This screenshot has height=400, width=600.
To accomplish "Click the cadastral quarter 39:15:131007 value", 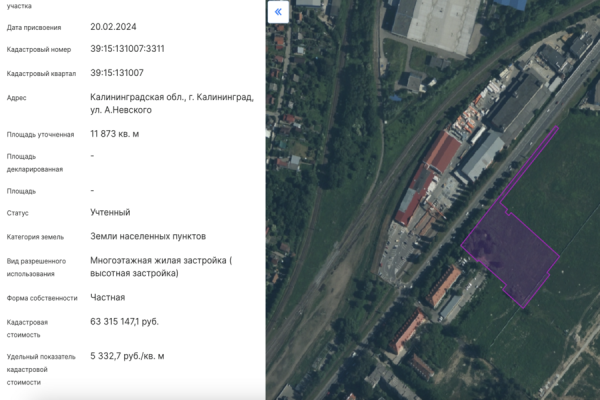I will click(116, 73).
